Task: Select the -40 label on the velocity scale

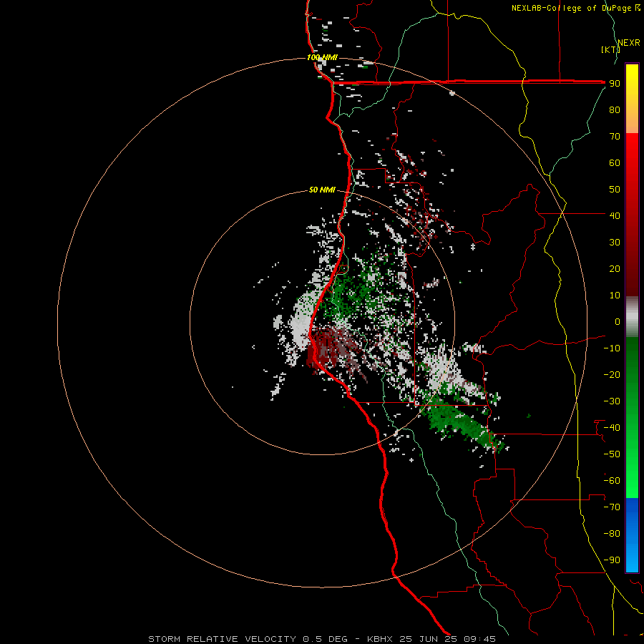Action: 612,428
